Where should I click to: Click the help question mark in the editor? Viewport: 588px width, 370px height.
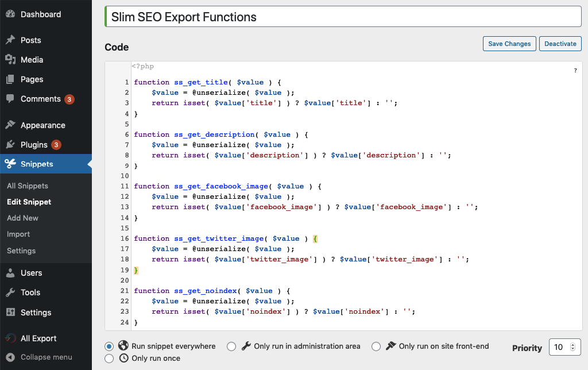(575, 70)
